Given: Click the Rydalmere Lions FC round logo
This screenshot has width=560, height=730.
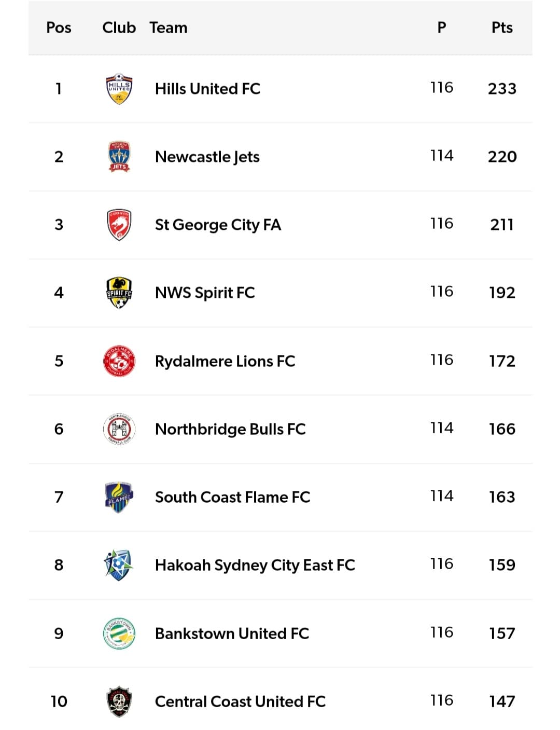Looking at the screenshot, I should click(x=119, y=361).
